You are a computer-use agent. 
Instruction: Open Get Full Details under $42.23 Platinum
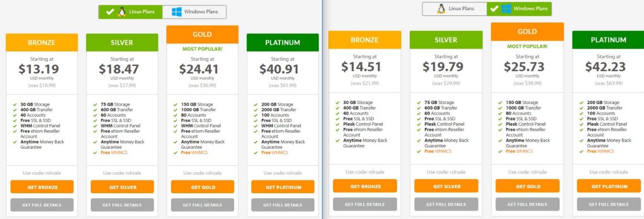pos(609,204)
